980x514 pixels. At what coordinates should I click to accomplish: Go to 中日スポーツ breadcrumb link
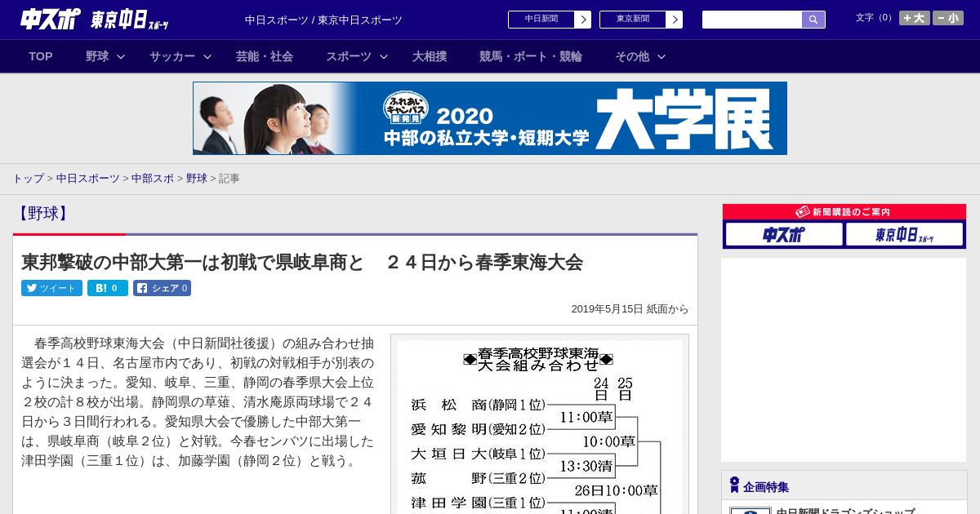point(88,178)
